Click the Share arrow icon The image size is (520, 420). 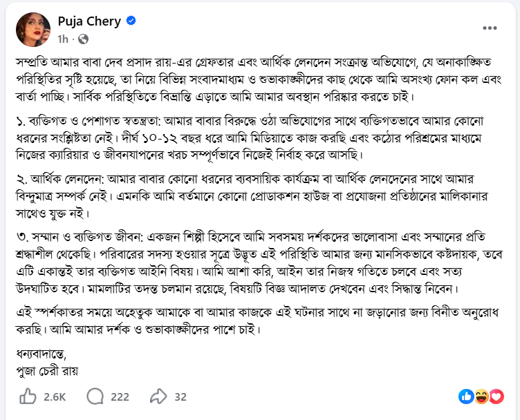click(158, 397)
